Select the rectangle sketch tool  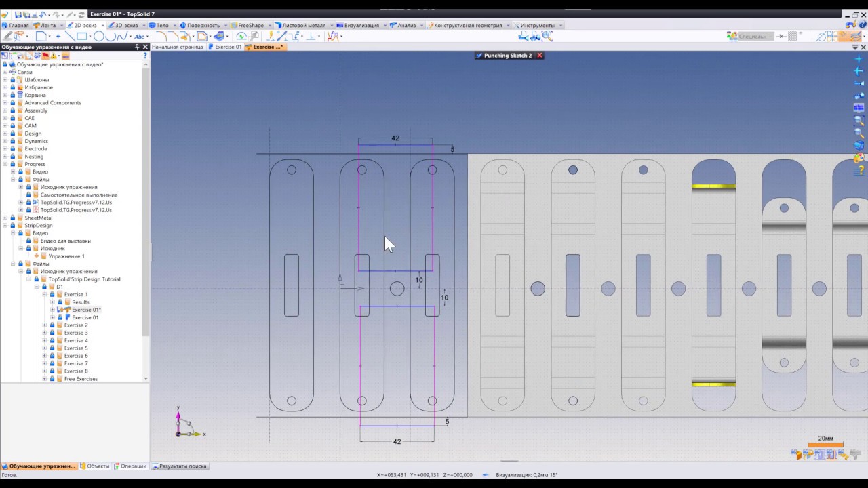click(x=81, y=36)
